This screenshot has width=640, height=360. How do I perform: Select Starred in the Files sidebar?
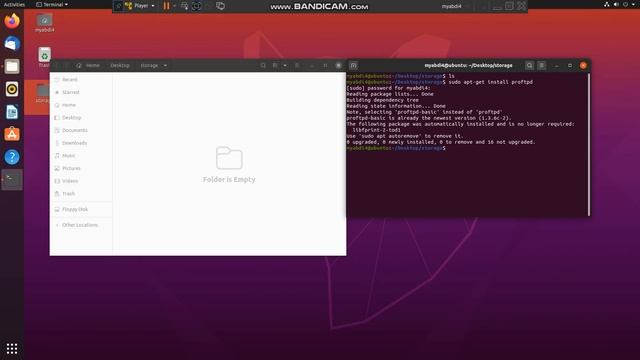pyautogui.click(x=81, y=92)
